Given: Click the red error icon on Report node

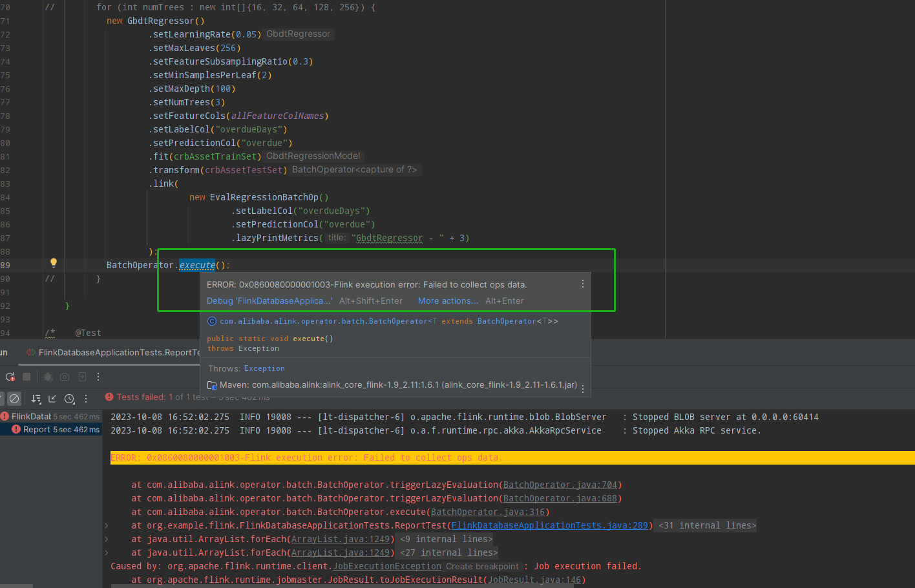Looking at the screenshot, I should click(17, 430).
